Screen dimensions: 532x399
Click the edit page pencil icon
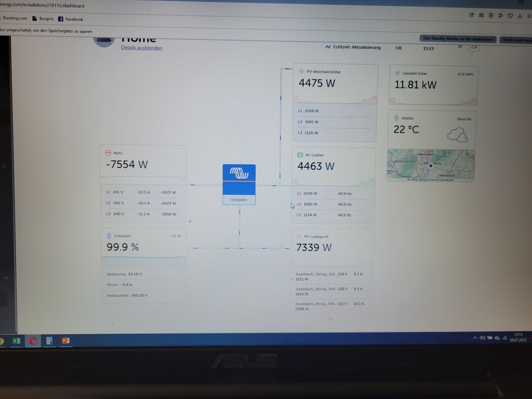472,15
